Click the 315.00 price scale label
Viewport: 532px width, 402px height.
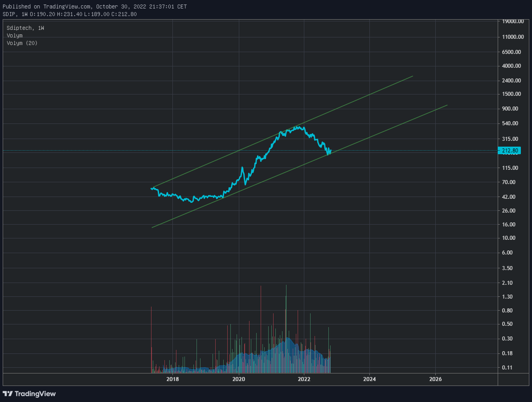(510, 139)
